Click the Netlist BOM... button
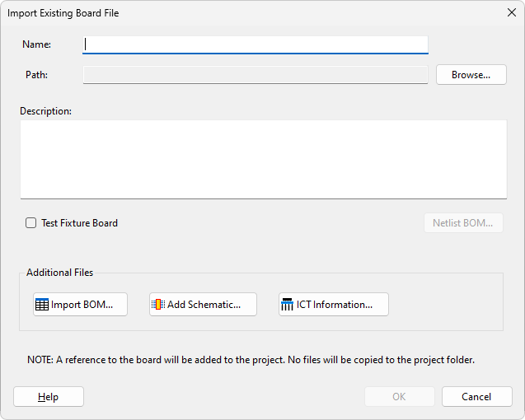Screen dimensions: 525x420 point(463,223)
